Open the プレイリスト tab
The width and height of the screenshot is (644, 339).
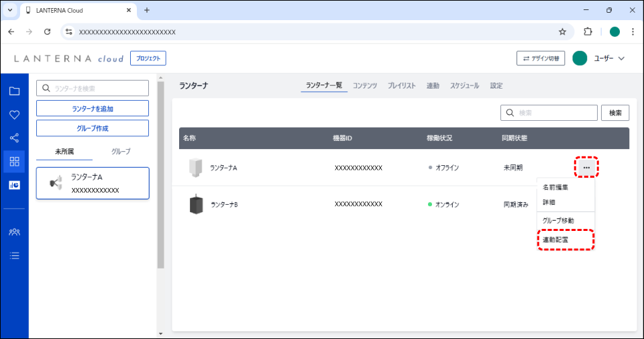click(401, 86)
